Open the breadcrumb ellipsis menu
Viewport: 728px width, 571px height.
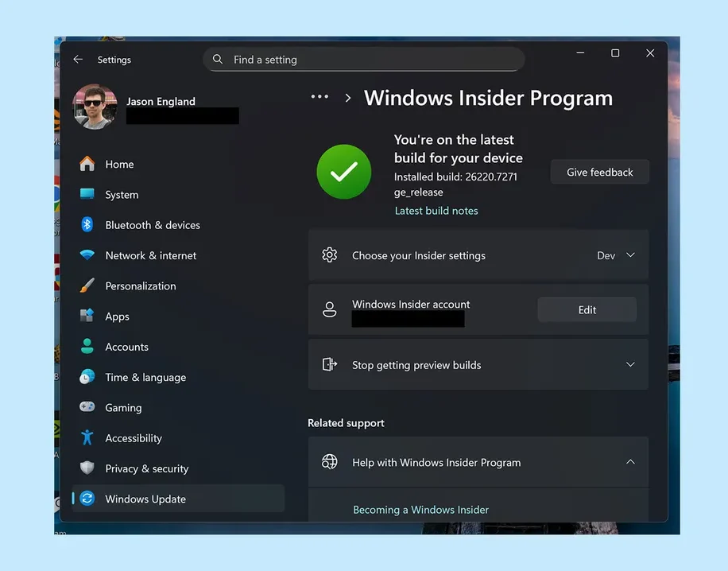pos(319,96)
